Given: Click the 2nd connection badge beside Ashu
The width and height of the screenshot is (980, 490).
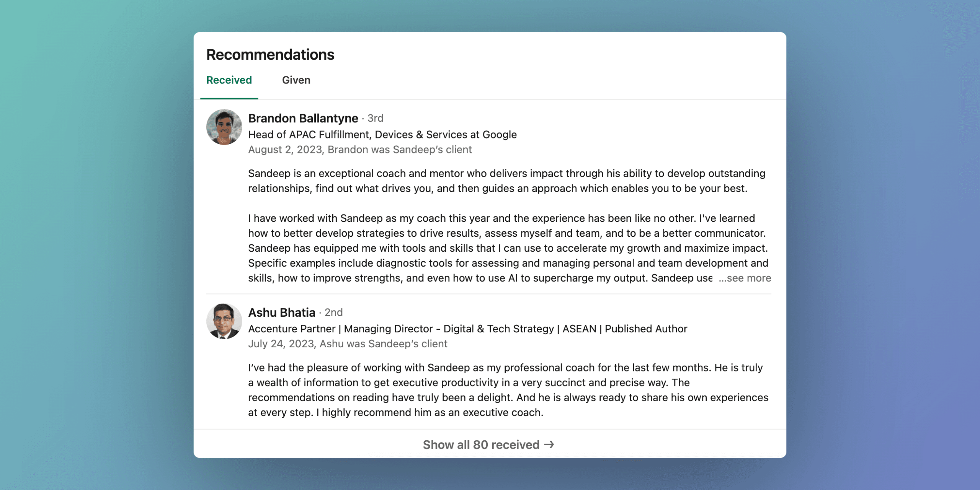Looking at the screenshot, I should (333, 313).
